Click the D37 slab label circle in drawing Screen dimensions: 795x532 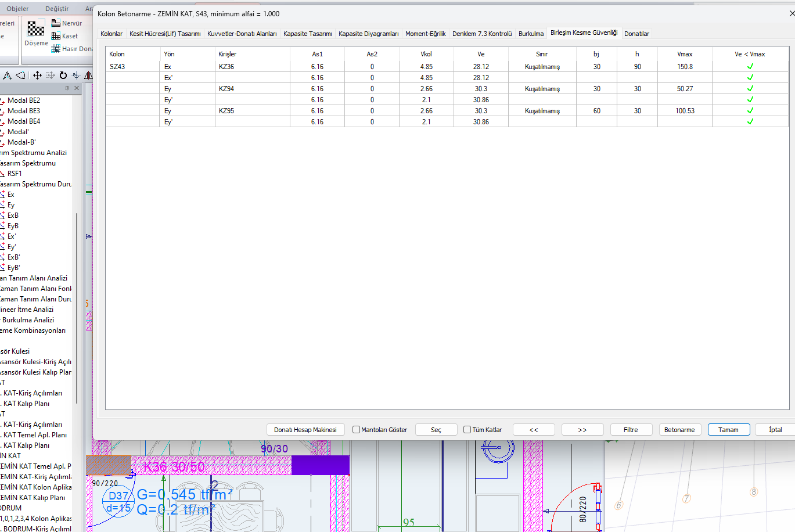coord(118,501)
